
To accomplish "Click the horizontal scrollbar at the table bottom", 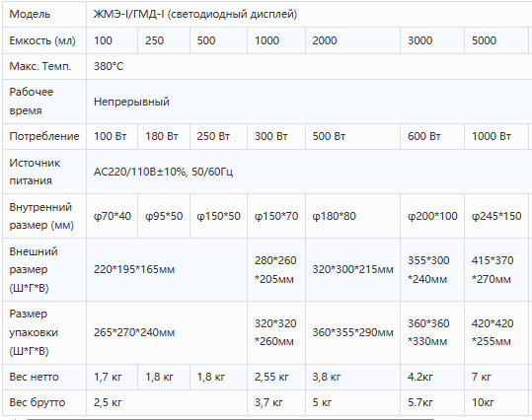I will point(230,419).
